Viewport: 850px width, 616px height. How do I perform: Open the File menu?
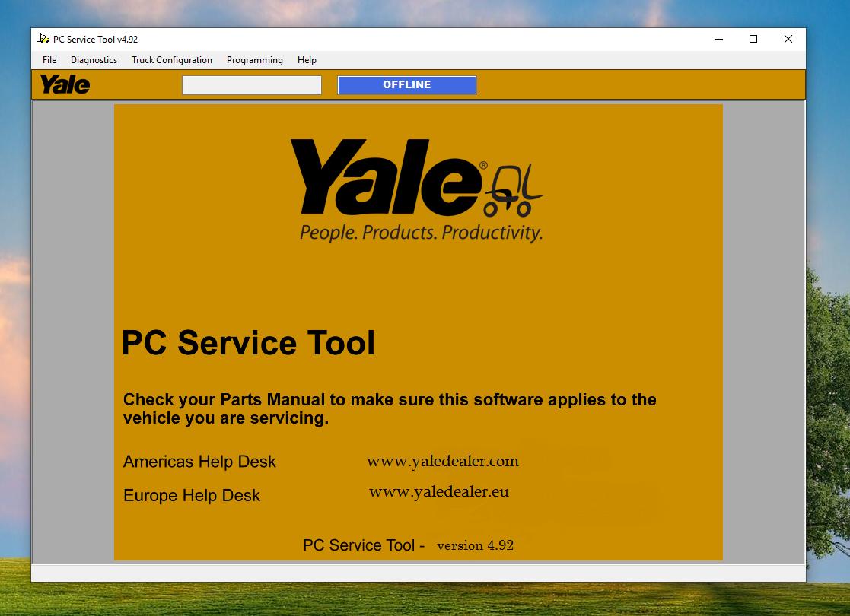click(x=49, y=60)
